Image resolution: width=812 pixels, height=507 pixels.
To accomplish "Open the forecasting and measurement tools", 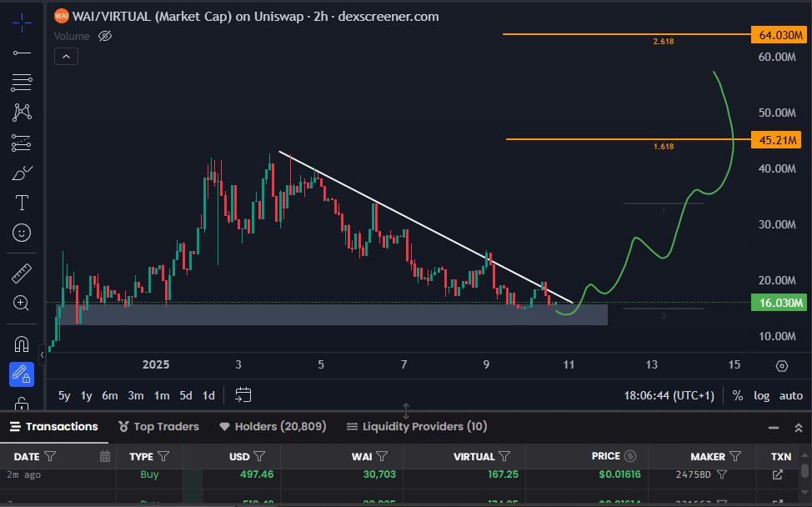I will tap(22, 143).
